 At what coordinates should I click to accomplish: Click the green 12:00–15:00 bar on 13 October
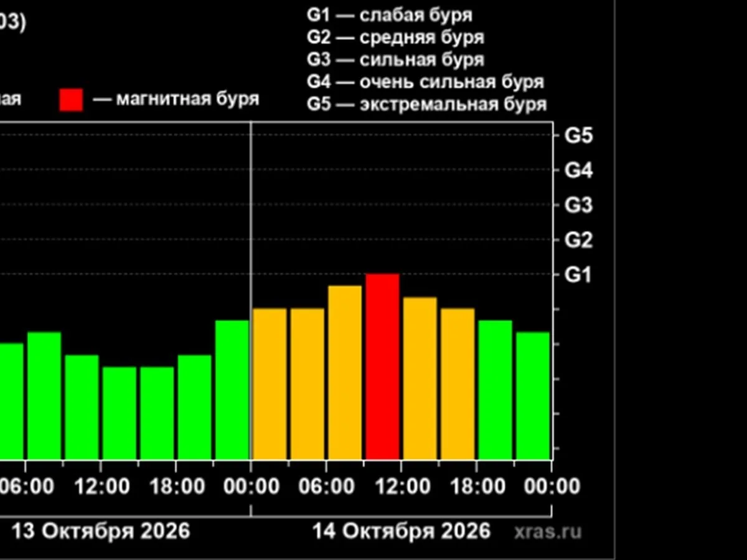click(x=120, y=413)
